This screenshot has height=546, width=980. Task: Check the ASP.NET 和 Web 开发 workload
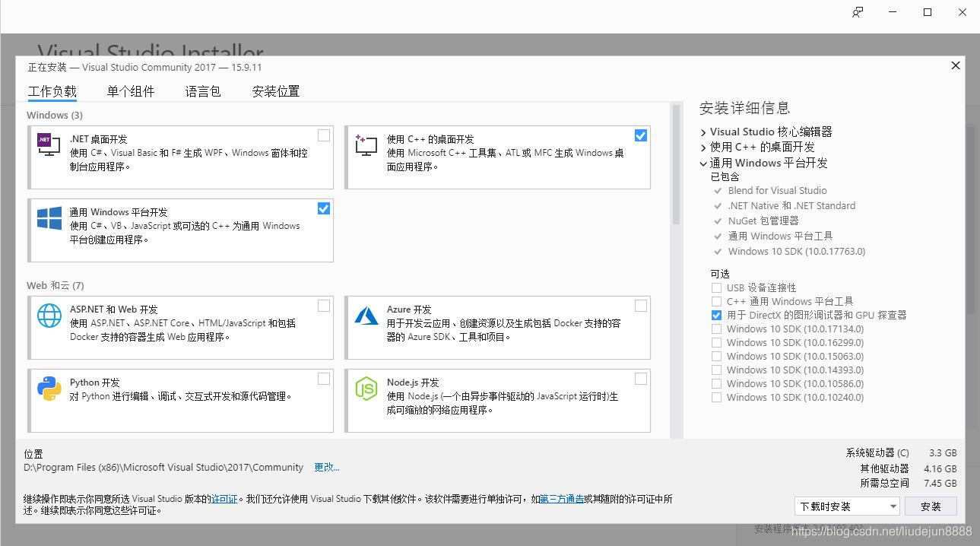(x=324, y=306)
